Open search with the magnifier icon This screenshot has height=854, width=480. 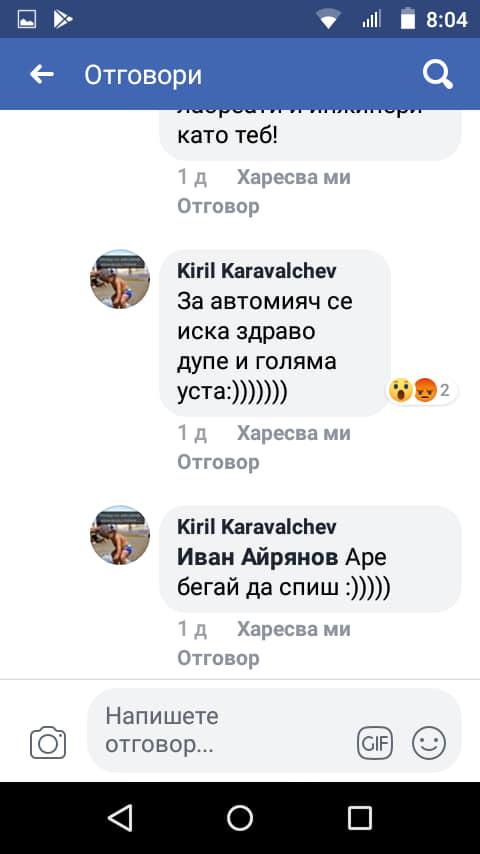[x=438, y=74]
